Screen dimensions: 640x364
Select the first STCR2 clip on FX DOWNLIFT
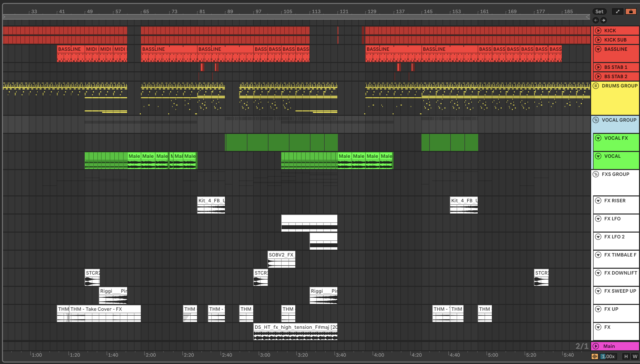coord(92,277)
